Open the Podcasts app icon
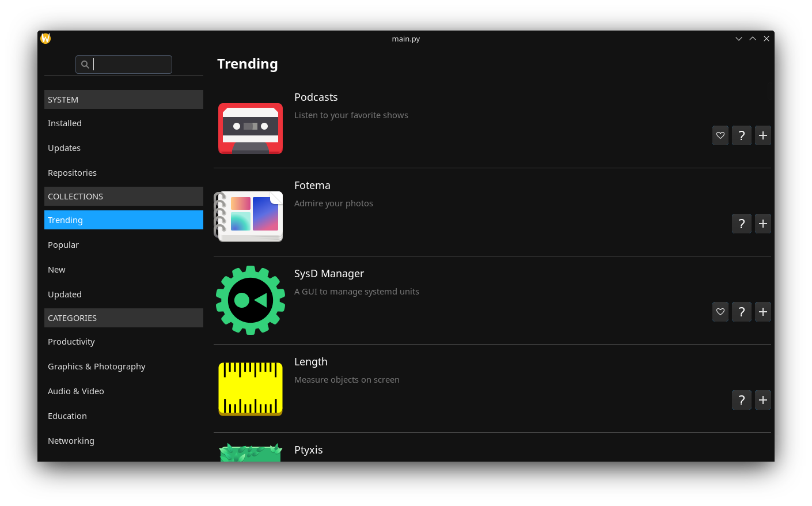Viewport: 812px width, 506px height. (x=250, y=129)
